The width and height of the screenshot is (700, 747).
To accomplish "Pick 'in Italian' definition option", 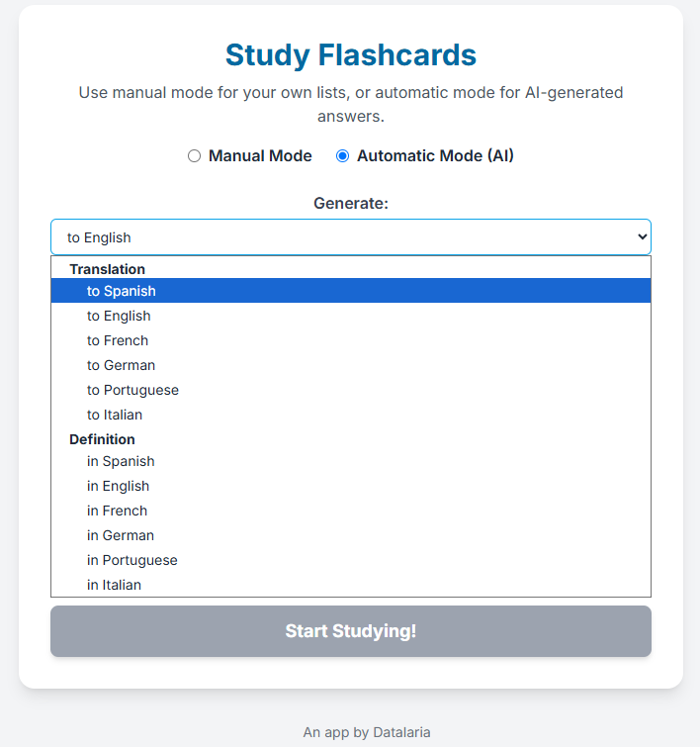I will click(x=114, y=585).
